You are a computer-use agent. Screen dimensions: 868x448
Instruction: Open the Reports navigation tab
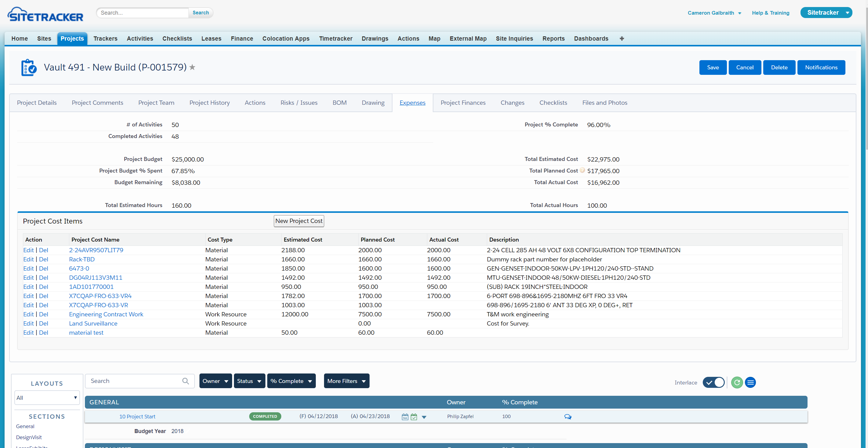(x=553, y=38)
